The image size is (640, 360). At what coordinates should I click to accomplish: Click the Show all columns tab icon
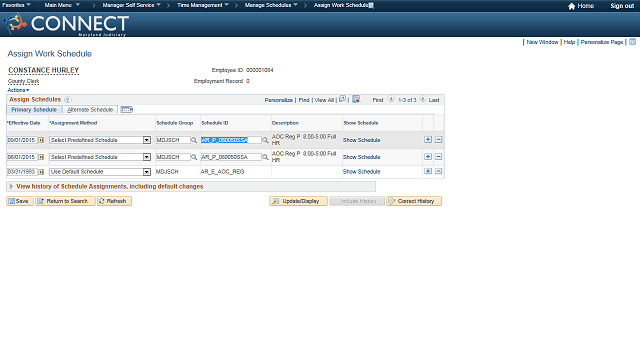click(127, 109)
